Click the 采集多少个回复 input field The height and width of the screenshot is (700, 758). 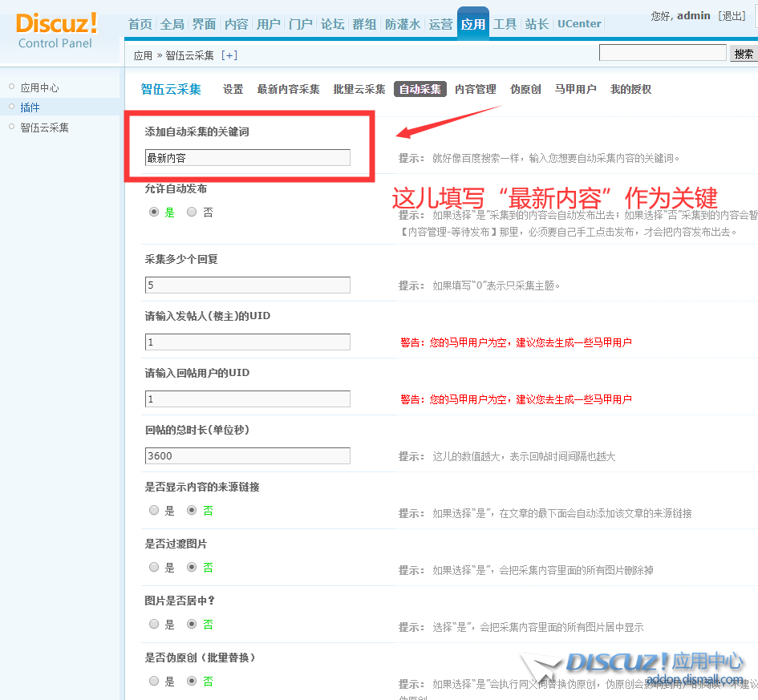coord(248,285)
